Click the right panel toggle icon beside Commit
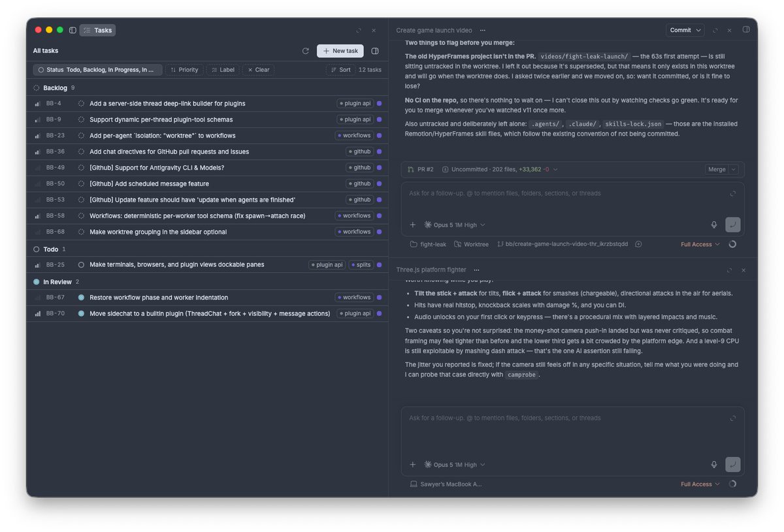 (746, 30)
